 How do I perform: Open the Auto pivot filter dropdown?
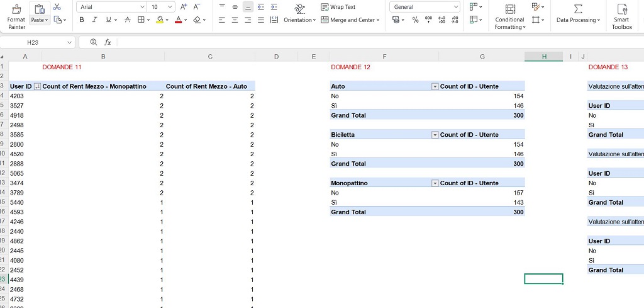[x=435, y=86]
